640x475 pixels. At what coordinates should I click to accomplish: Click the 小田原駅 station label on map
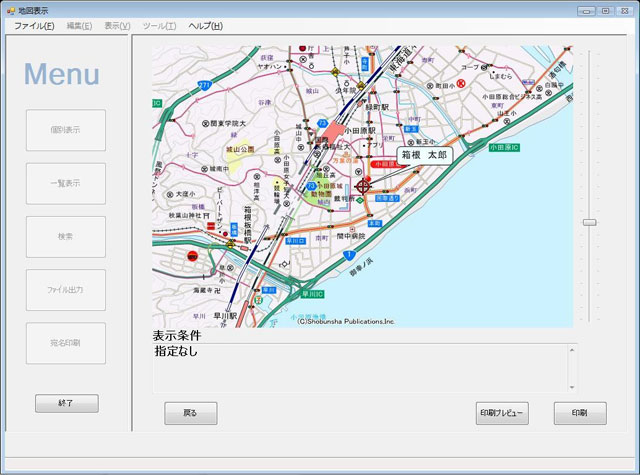tap(360, 131)
